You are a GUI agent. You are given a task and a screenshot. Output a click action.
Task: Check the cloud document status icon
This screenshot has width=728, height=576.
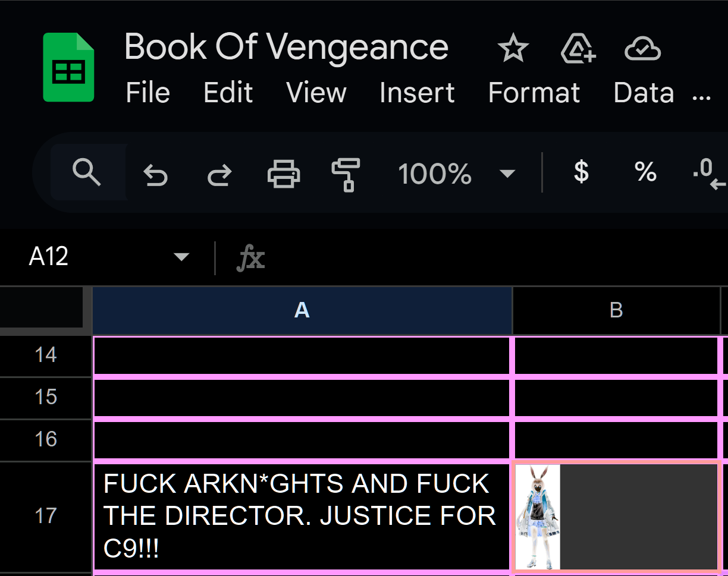pyautogui.click(x=643, y=49)
